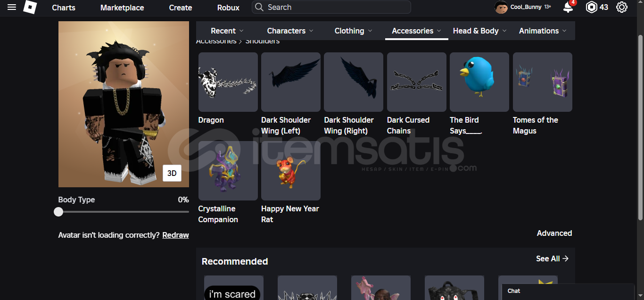Expand the Recent dropdown
Viewport: 644px width, 300px height.
227,31
